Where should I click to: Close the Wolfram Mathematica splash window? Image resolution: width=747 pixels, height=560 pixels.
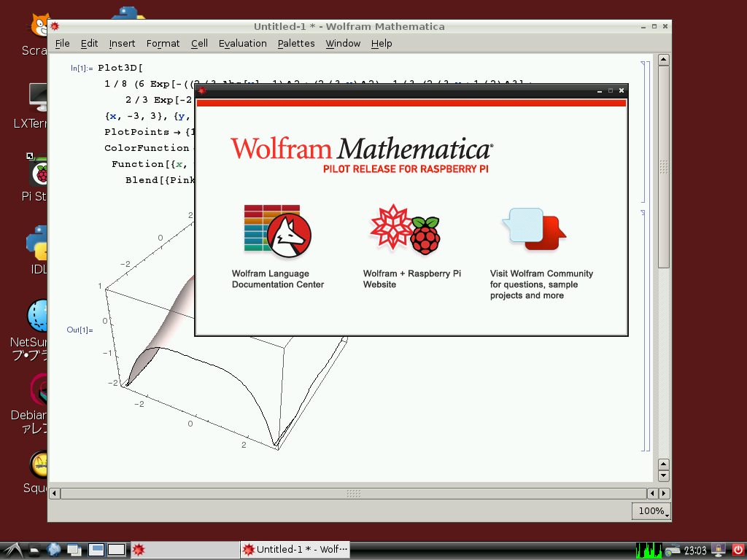tap(622, 90)
